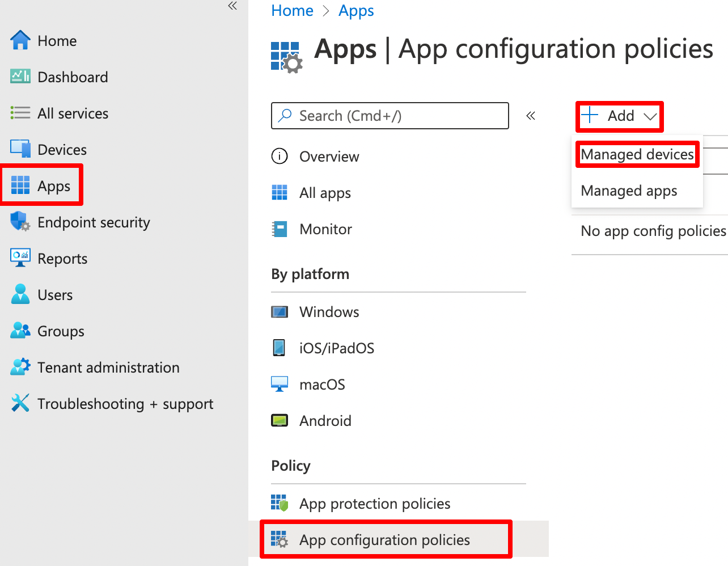
Task: Open App configuration policies
Action: (x=384, y=540)
